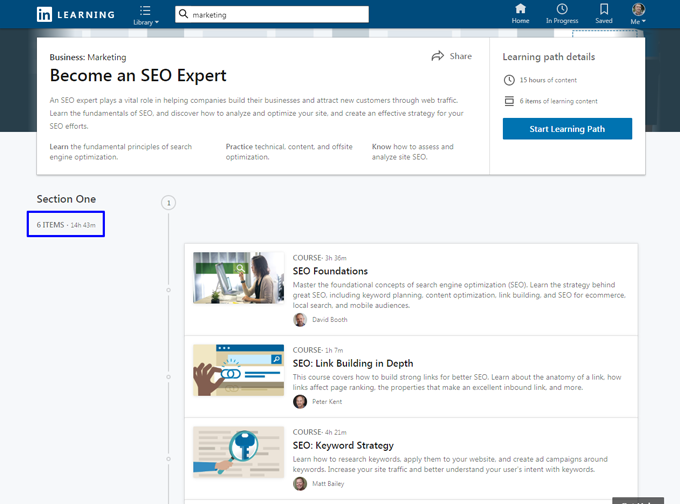The width and height of the screenshot is (680, 504).
Task: Focus the search field containing marketing
Action: [272, 14]
